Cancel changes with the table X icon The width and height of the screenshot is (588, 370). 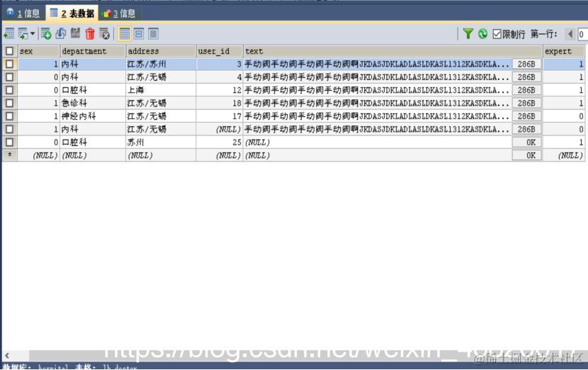[105, 34]
